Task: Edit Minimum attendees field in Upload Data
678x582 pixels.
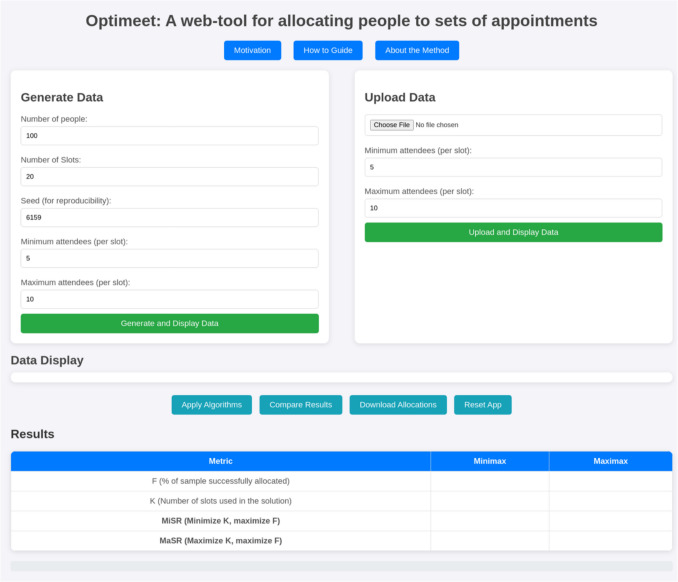Action: 513,167
